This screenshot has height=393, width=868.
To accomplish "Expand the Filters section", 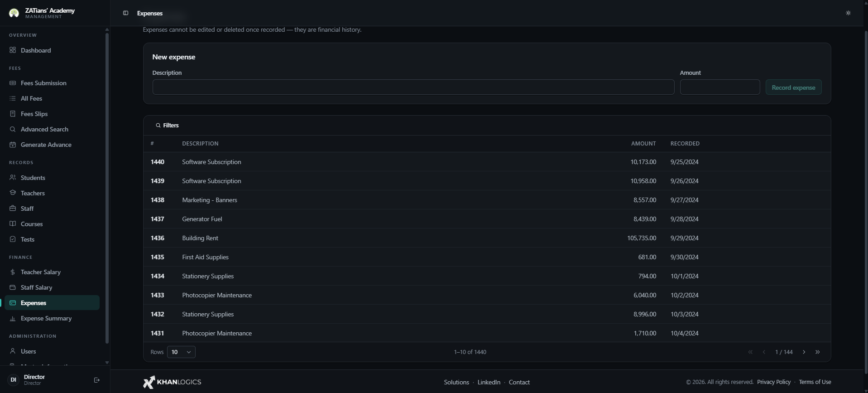I will pyautogui.click(x=167, y=126).
